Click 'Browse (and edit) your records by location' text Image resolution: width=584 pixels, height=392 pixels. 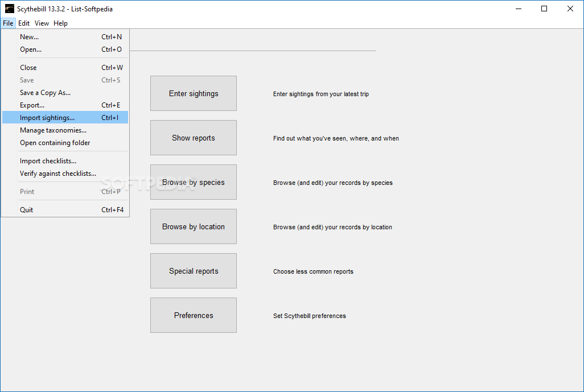[x=332, y=227]
